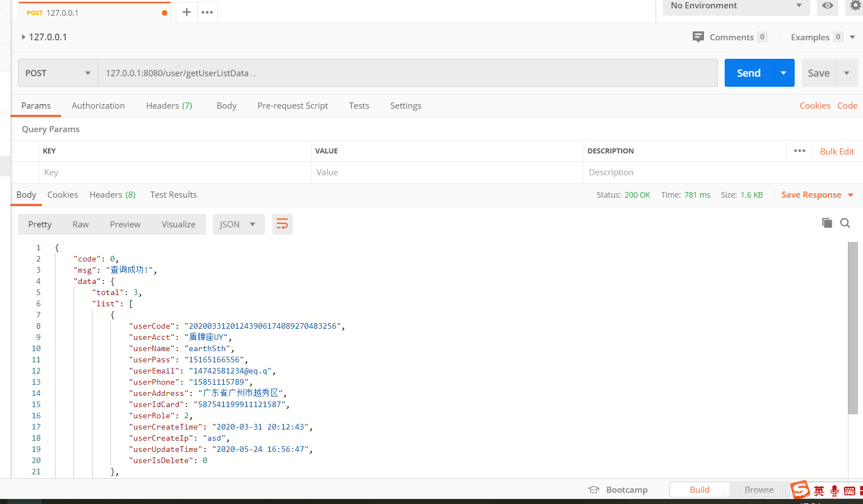The height and width of the screenshot is (504, 863).
Task: Select the Visualize view mode
Action: (x=179, y=224)
